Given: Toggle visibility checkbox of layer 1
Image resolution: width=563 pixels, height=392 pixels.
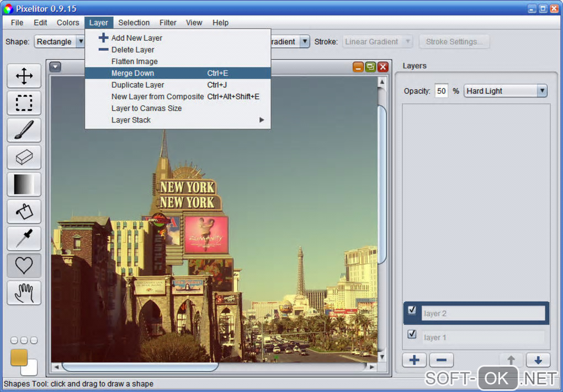Looking at the screenshot, I should point(412,334).
